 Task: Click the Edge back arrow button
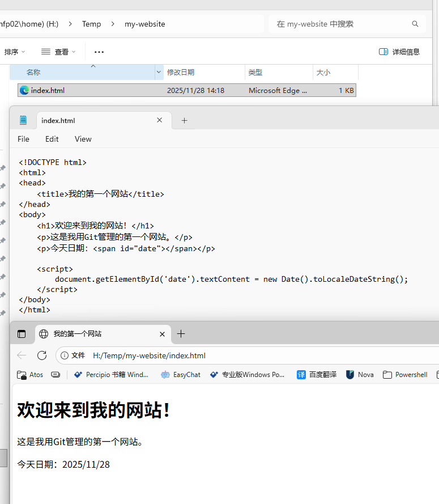(x=22, y=355)
